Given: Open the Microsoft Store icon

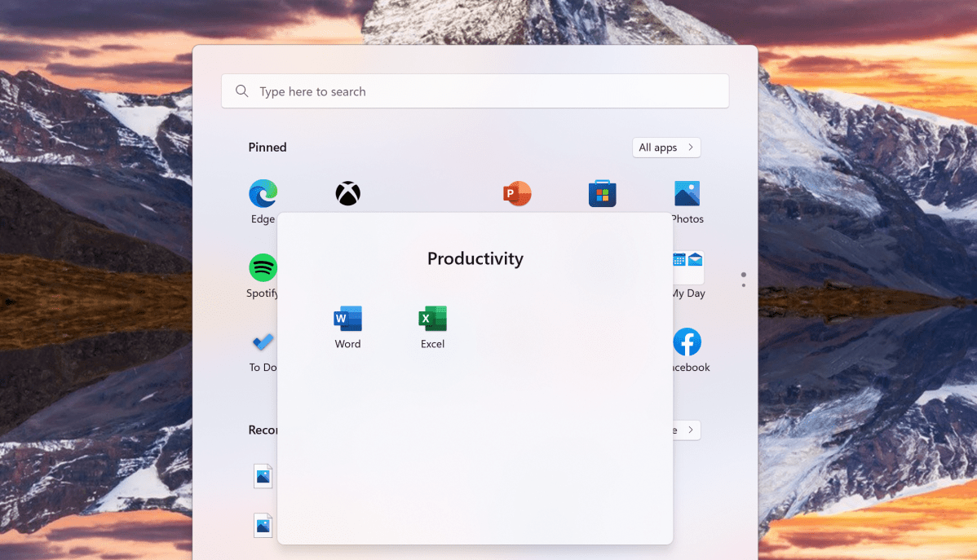Looking at the screenshot, I should tap(602, 194).
